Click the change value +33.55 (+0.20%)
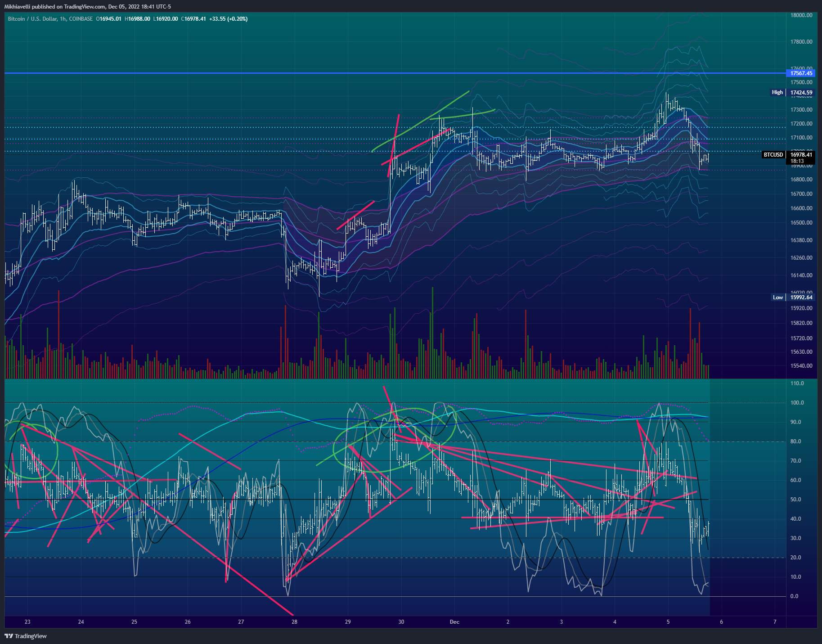822x644 pixels. click(x=229, y=19)
